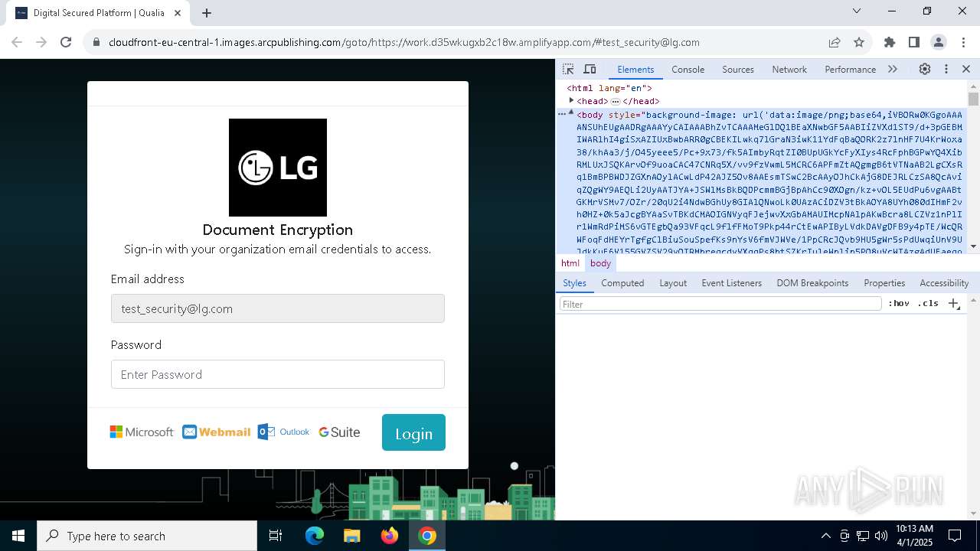Click the LG logo image
The height and width of the screenshot is (551, 980).
click(278, 168)
